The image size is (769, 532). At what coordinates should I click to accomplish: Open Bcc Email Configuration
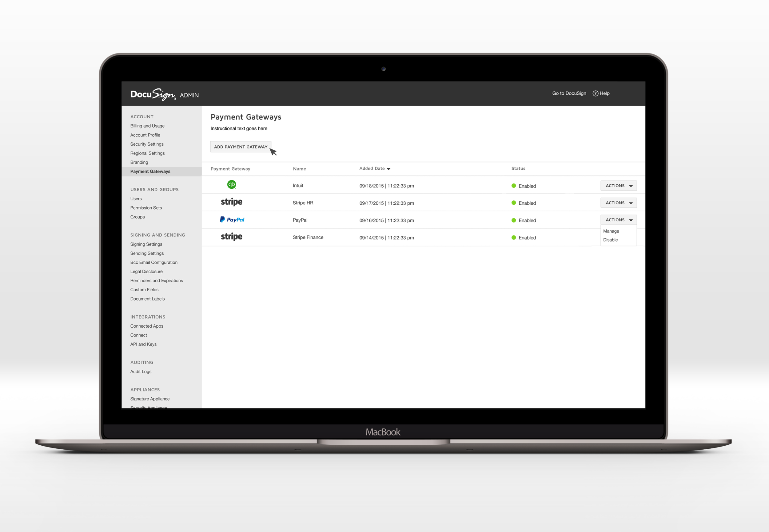click(154, 262)
